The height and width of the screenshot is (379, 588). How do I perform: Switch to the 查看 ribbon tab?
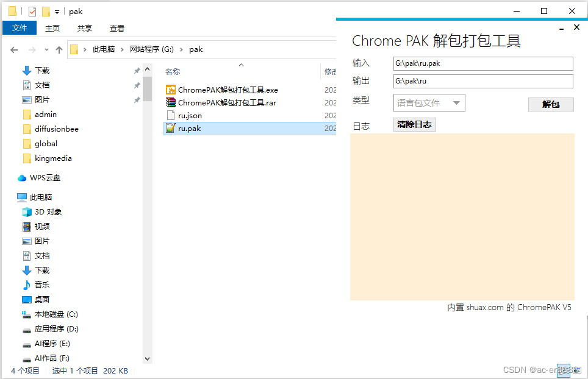coord(117,28)
